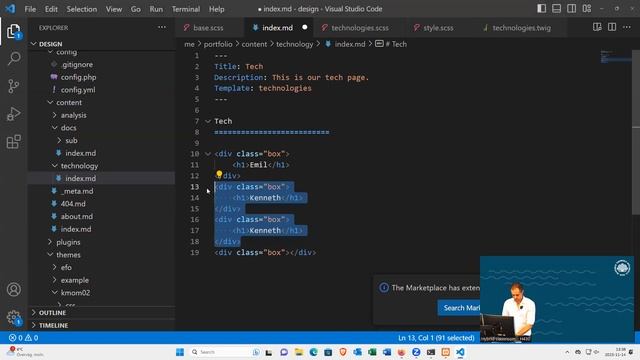Open the preview to the side
The height and width of the screenshot is (360, 640).
(x=597, y=27)
